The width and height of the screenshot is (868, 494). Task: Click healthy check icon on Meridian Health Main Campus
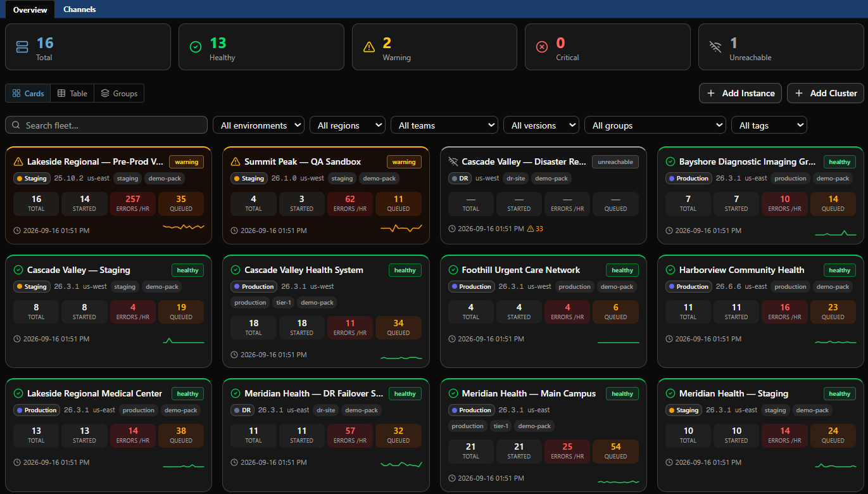click(453, 393)
